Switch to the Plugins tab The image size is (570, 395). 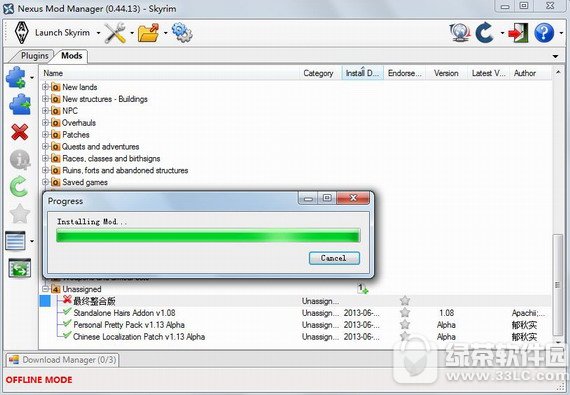click(35, 56)
